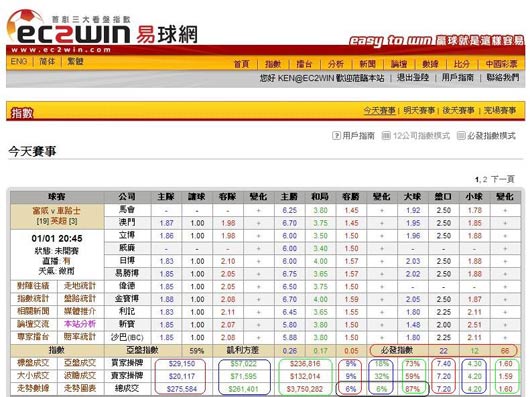
Task: Click the 易勝博 company name
Action: pos(127,273)
